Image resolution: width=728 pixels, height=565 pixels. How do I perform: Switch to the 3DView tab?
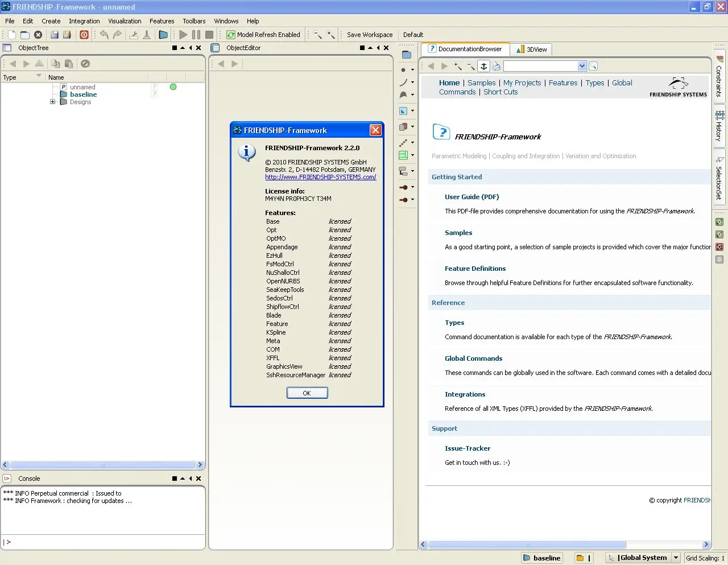coord(532,50)
